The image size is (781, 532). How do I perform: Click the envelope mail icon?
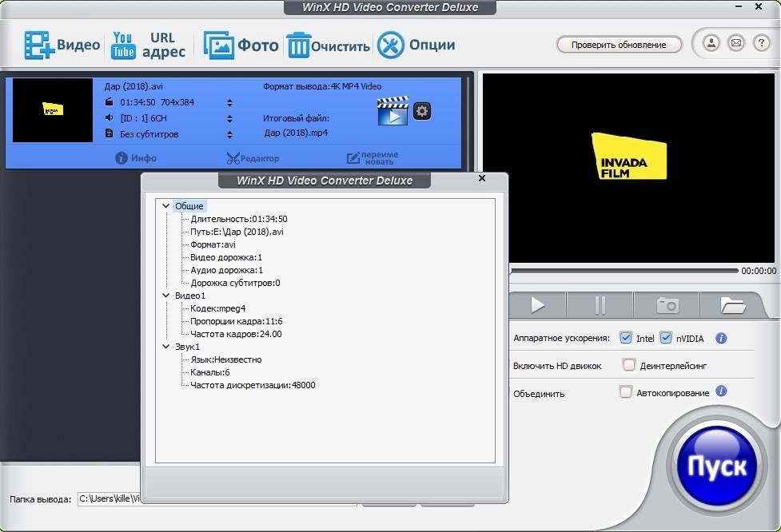click(x=736, y=43)
